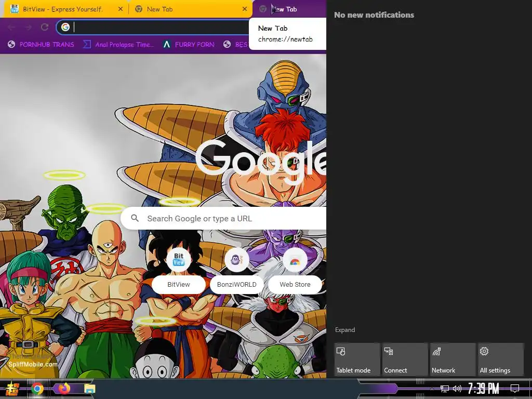Click the BitView shortcut label
The height and width of the screenshot is (399, 532).
179,285
